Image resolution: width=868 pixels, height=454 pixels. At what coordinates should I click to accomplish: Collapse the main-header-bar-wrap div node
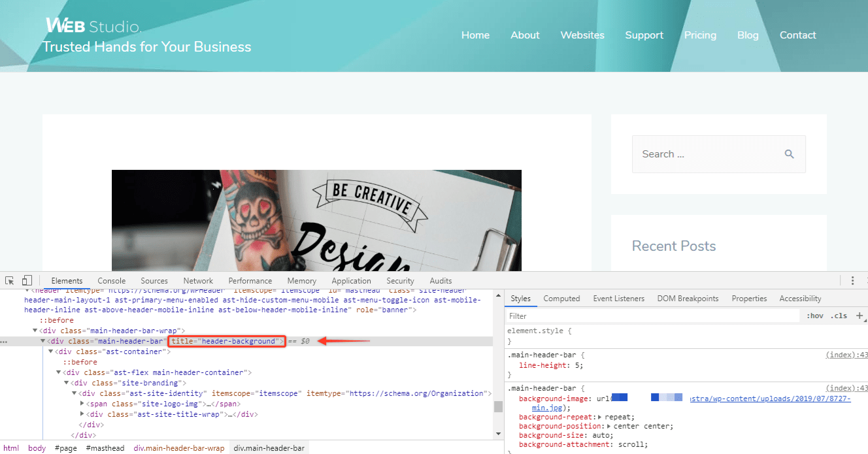pyautogui.click(x=36, y=331)
